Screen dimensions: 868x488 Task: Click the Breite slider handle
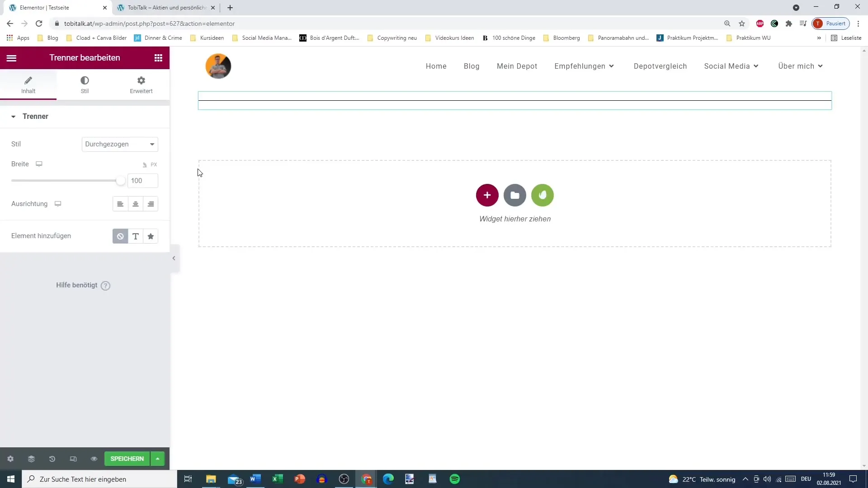tap(120, 181)
